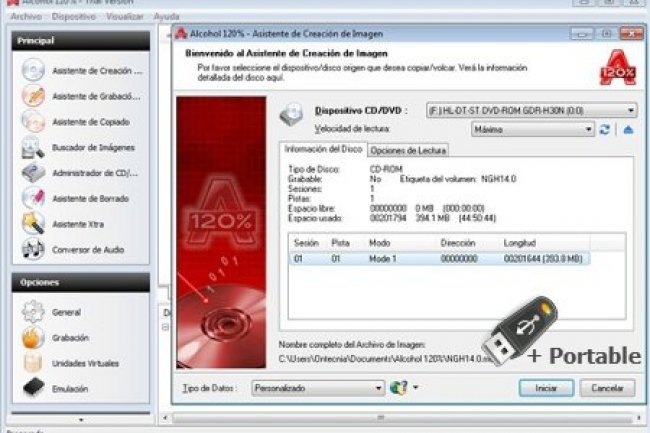650x433 pixels.
Task: Open Emulación options chip icon
Action: pyautogui.click(x=33, y=388)
